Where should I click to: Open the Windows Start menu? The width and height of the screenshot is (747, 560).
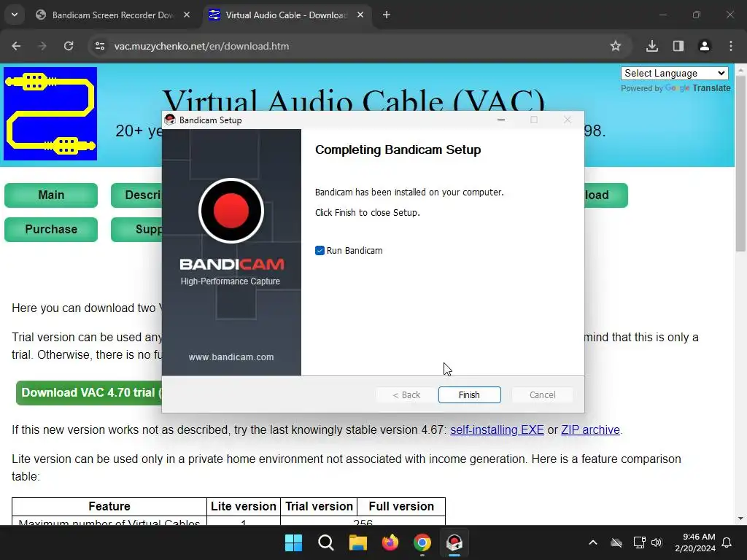tap(293, 542)
